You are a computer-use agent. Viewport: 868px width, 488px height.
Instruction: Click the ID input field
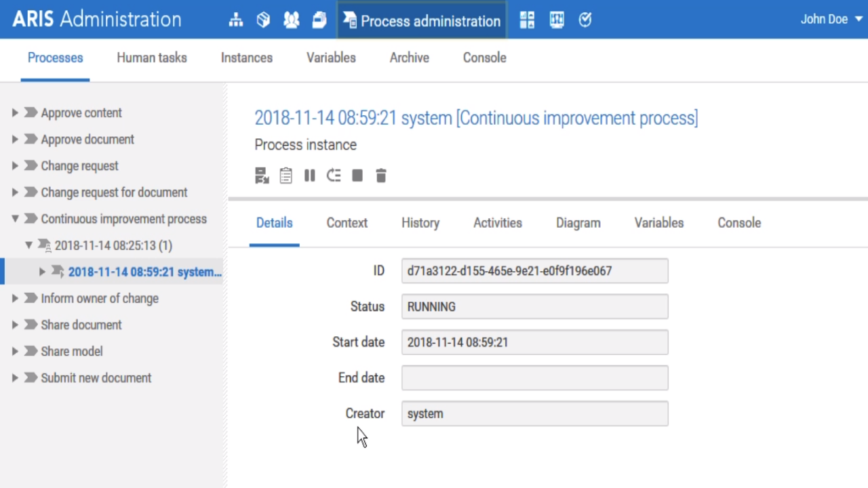(534, 270)
